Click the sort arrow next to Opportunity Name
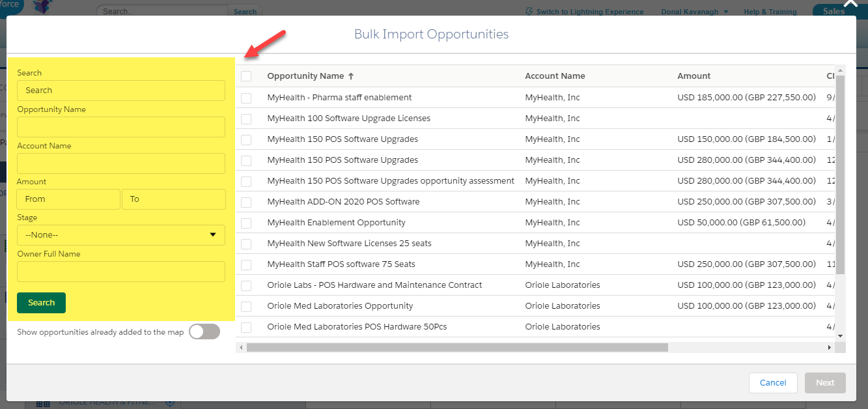The height and width of the screenshot is (409, 868). tap(351, 76)
